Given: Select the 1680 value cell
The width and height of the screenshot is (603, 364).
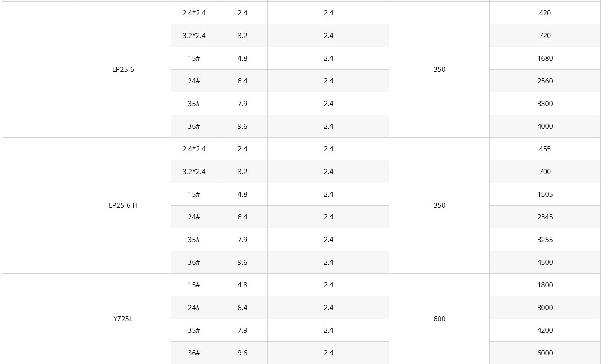Looking at the screenshot, I should (x=545, y=58).
